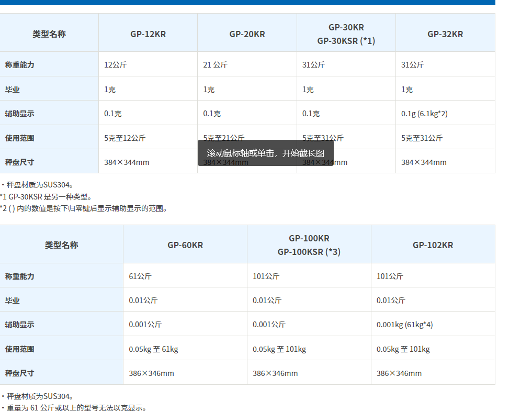Click footnote *2 about 归零键 auxiliary display
This screenshot has height=411, width=532.
click(84, 208)
